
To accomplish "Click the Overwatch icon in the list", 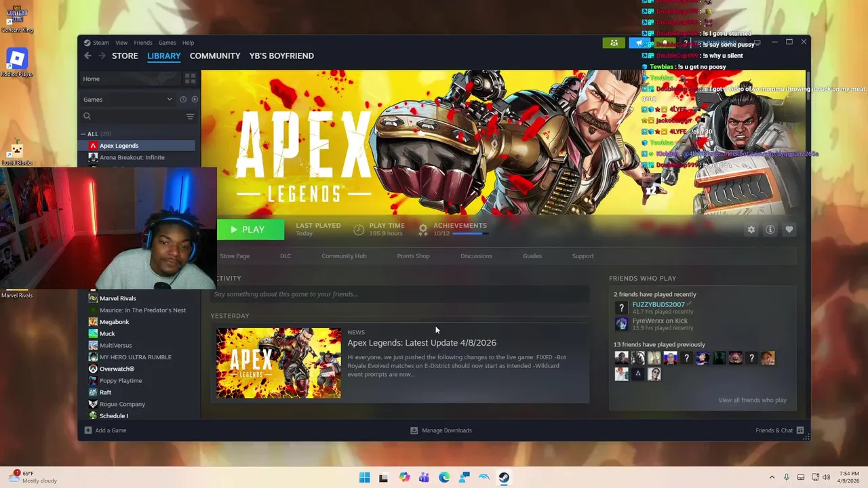I will click(93, 369).
